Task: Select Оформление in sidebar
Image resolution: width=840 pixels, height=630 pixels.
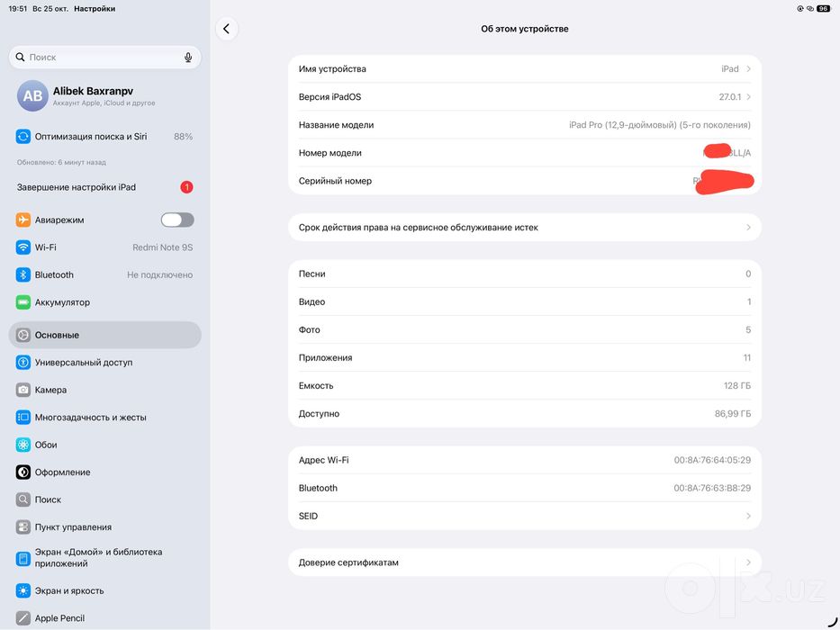Action: click(x=105, y=472)
